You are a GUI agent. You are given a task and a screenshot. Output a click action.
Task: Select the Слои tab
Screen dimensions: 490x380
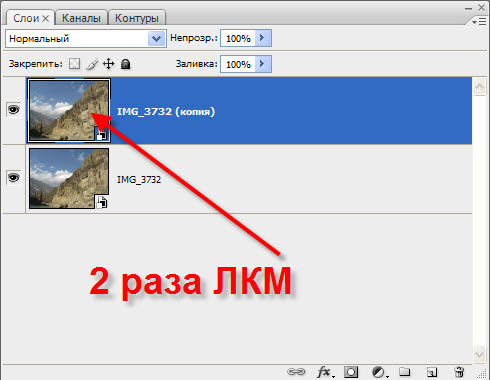point(27,18)
